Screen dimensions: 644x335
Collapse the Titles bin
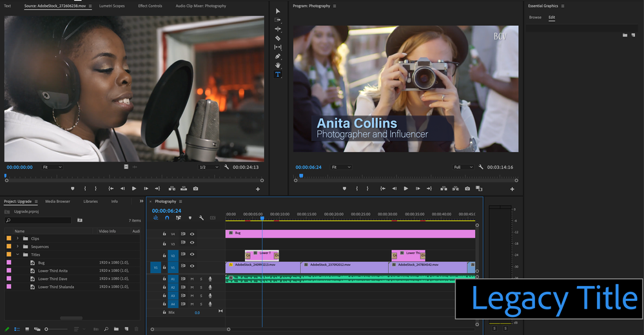click(x=17, y=254)
